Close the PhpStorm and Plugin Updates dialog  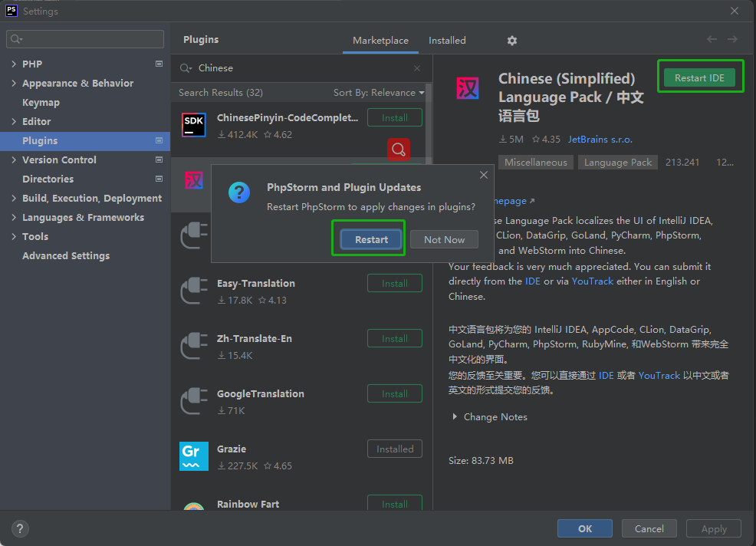click(484, 175)
